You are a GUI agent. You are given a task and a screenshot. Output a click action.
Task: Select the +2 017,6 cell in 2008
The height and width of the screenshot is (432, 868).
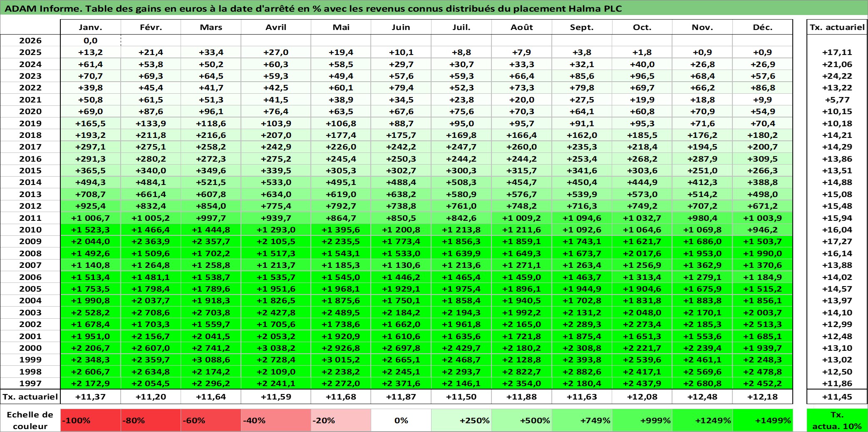tap(642, 253)
